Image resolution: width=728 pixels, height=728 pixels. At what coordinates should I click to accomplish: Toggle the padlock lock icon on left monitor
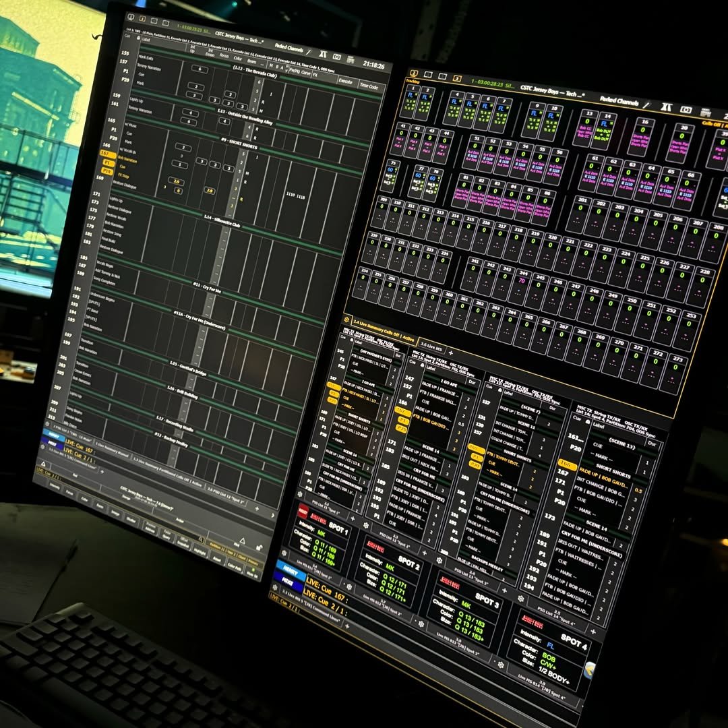click(x=259, y=548)
